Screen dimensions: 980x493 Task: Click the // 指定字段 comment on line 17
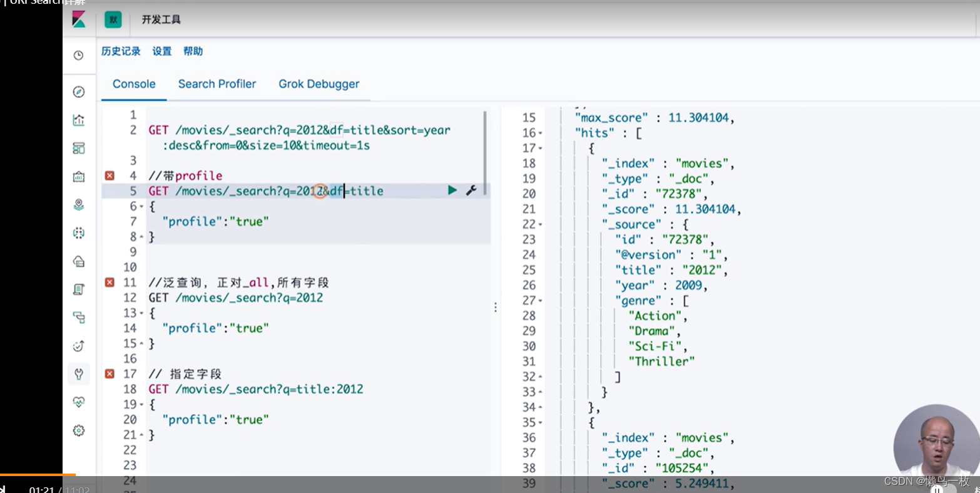(185, 374)
